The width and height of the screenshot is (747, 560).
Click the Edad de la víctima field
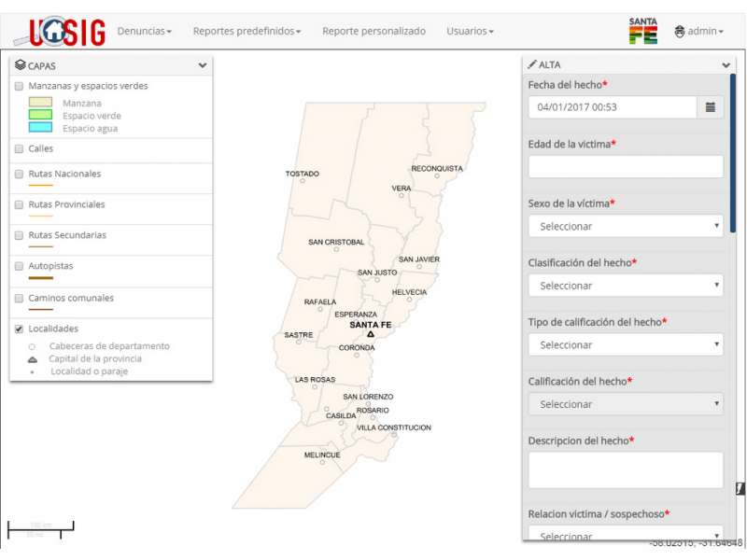click(626, 167)
